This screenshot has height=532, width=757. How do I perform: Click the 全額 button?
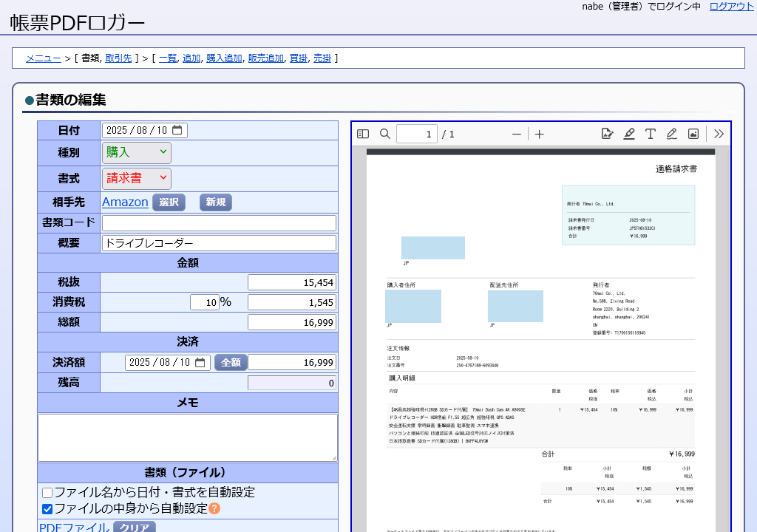pyautogui.click(x=231, y=362)
